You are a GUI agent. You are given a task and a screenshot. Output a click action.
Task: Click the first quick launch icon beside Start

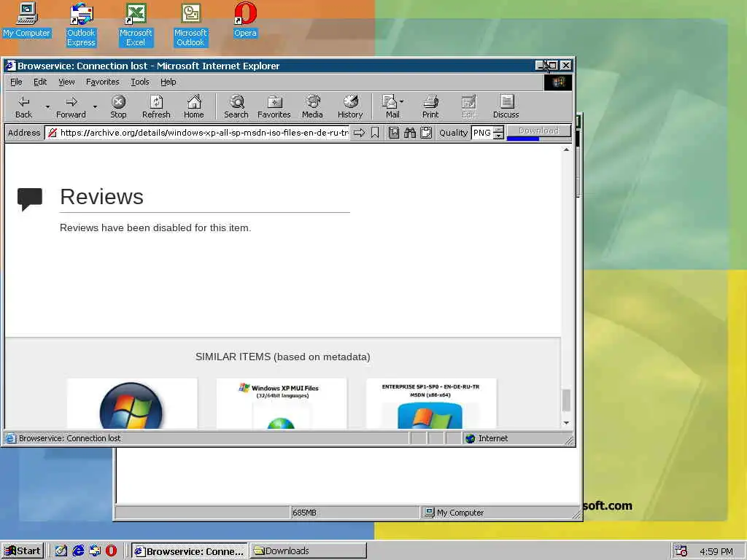pos(61,551)
